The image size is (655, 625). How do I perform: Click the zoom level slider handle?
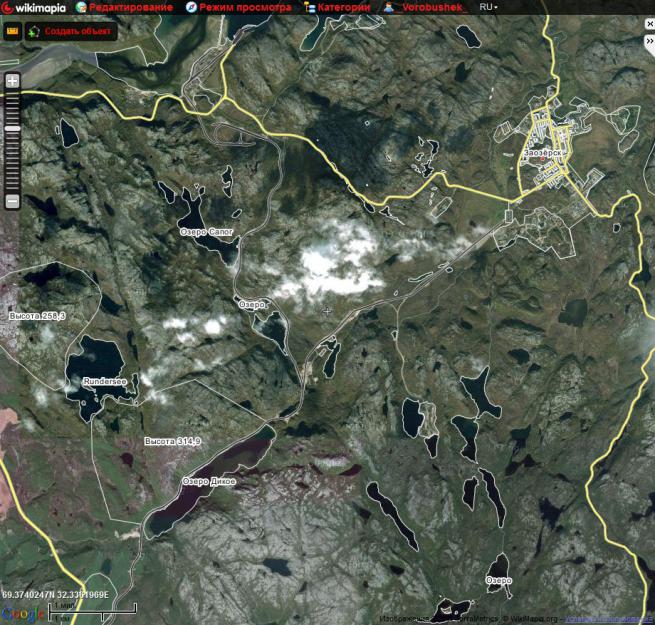pyautogui.click(x=13, y=128)
